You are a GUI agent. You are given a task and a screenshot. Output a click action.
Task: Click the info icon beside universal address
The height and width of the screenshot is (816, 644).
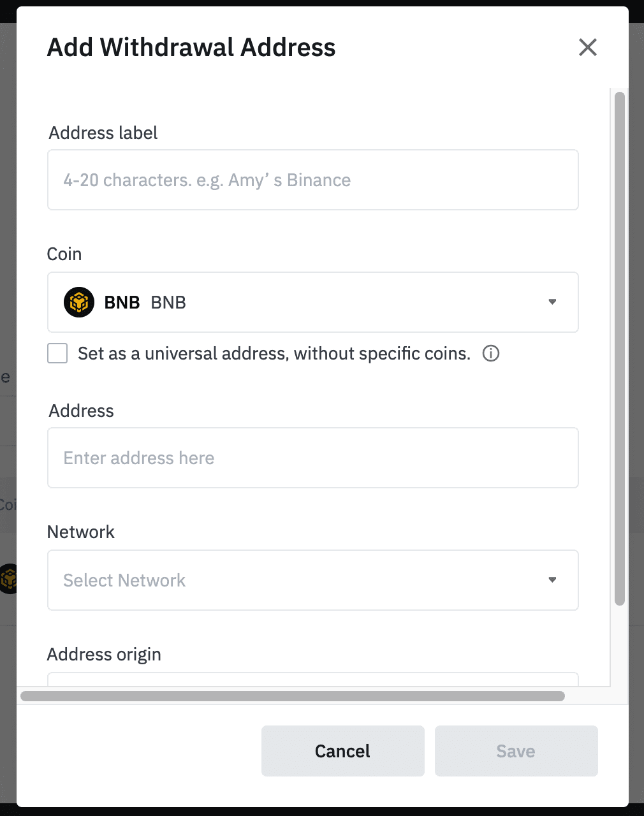pos(491,353)
